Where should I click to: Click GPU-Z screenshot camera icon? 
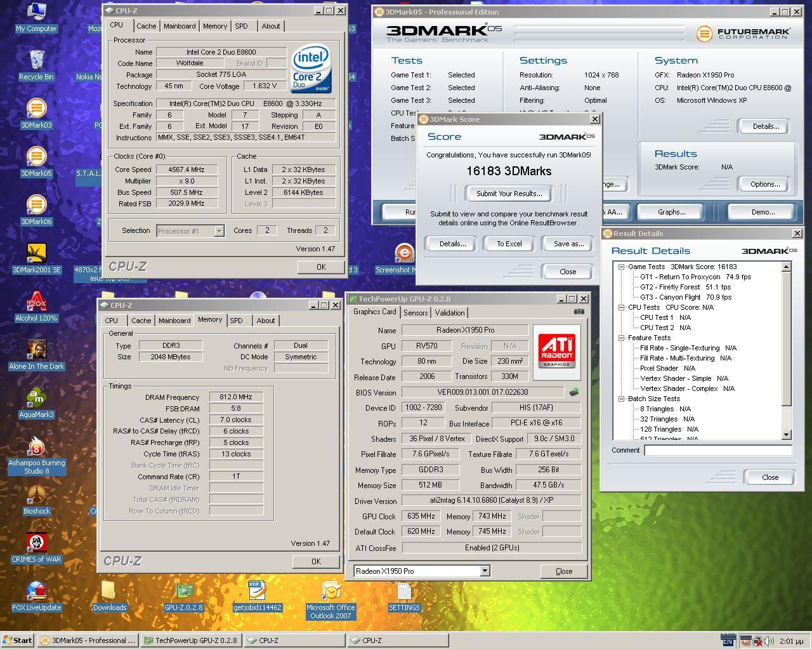pyautogui.click(x=579, y=312)
